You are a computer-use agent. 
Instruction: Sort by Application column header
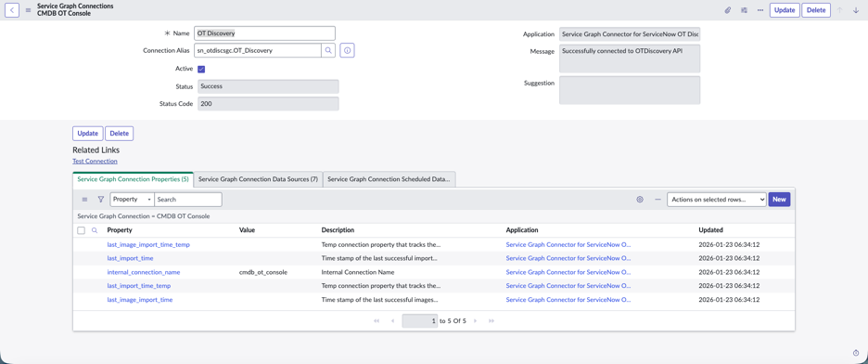click(x=522, y=230)
